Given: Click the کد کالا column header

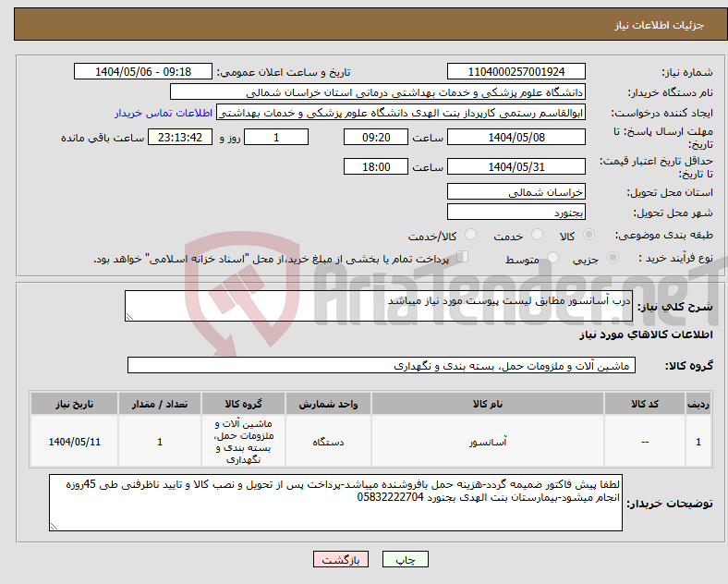Looking at the screenshot, I should pos(645,404).
